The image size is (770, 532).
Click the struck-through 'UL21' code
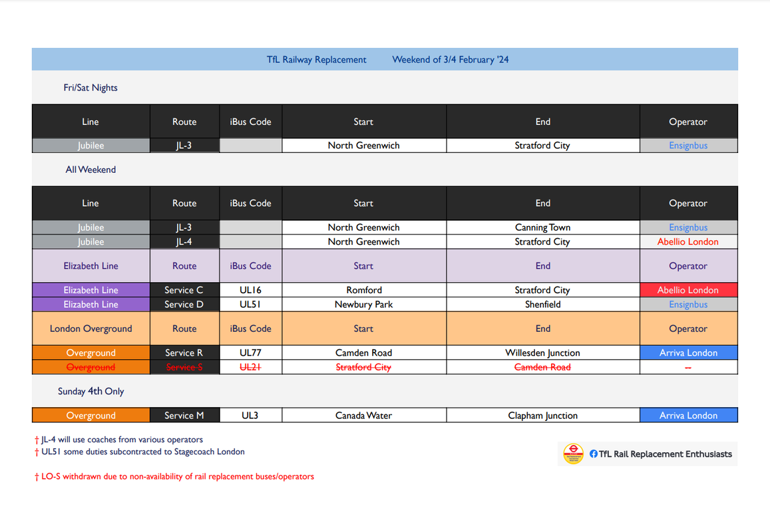pyautogui.click(x=250, y=367)
